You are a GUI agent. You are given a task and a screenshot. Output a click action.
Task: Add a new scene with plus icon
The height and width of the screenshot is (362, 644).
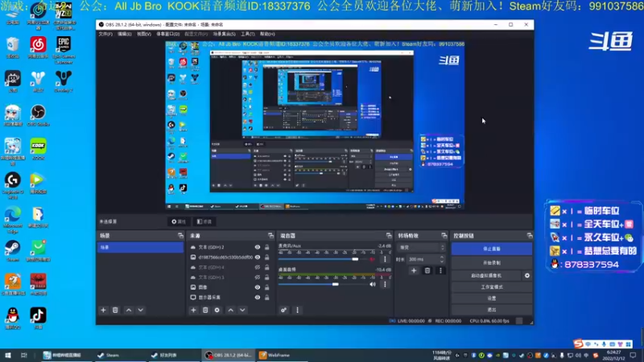coord(104,311)
